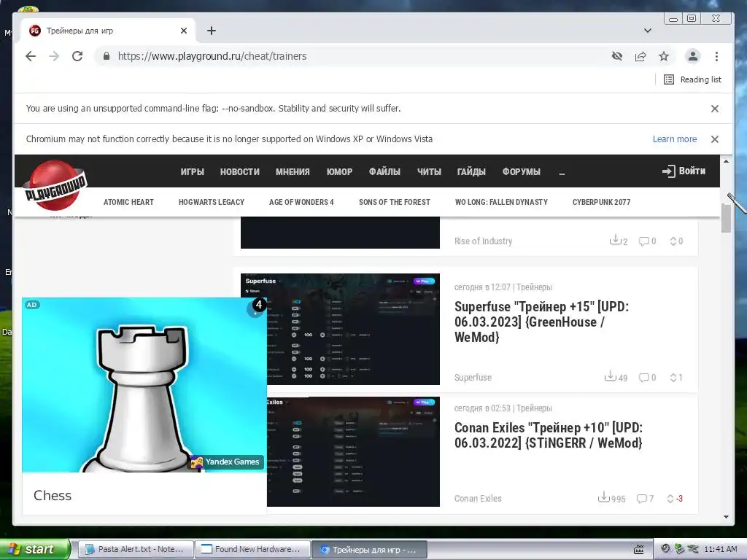Screen dimensions: 747x560
Task: Open the МНЕНИЯ section
Action: tap(293, 172)
